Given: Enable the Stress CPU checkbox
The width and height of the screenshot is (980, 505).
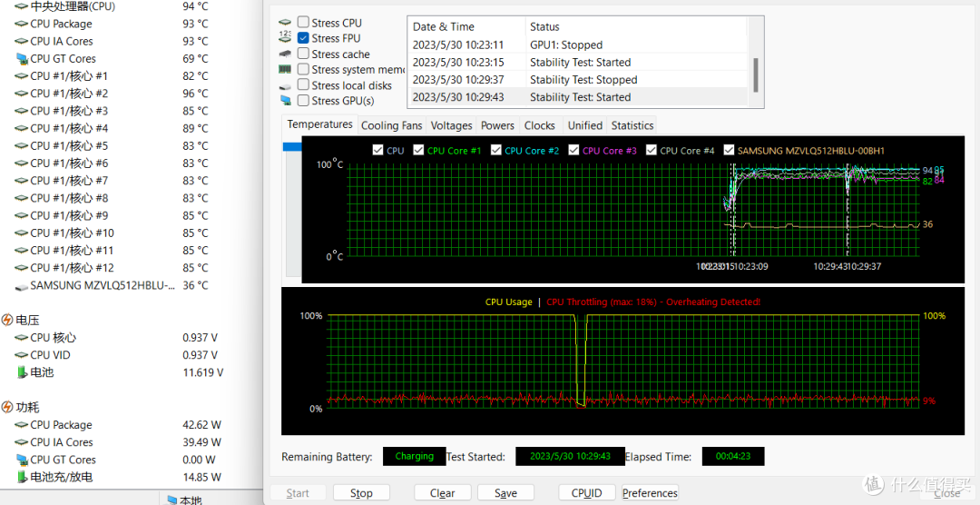Looking at the screenshot, I should (x=303, y=23).
